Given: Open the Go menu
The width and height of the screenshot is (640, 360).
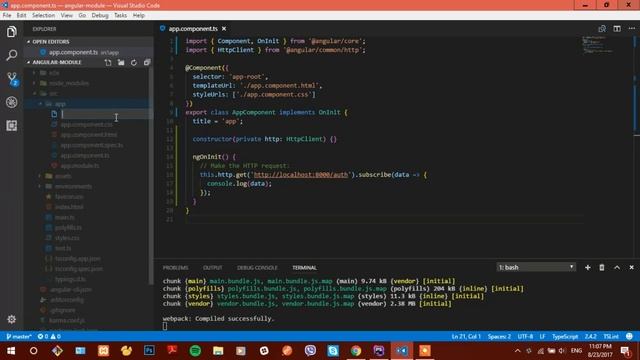Looking at the screenshot, I should 82,15.
